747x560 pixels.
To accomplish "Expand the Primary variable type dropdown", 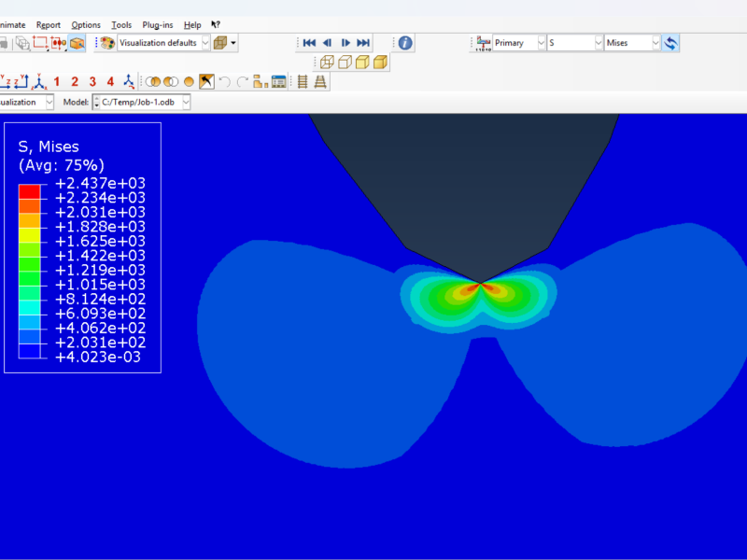I will click(x=542, y=43).
